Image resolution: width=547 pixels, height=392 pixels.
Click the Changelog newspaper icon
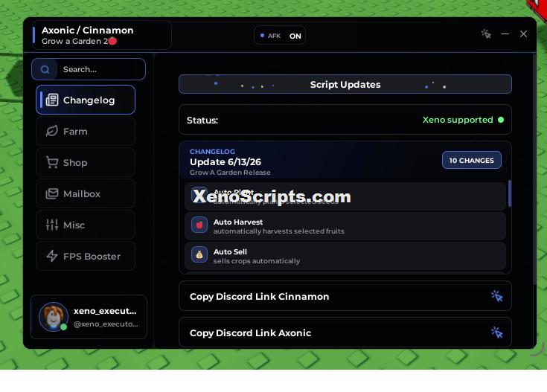52,100
